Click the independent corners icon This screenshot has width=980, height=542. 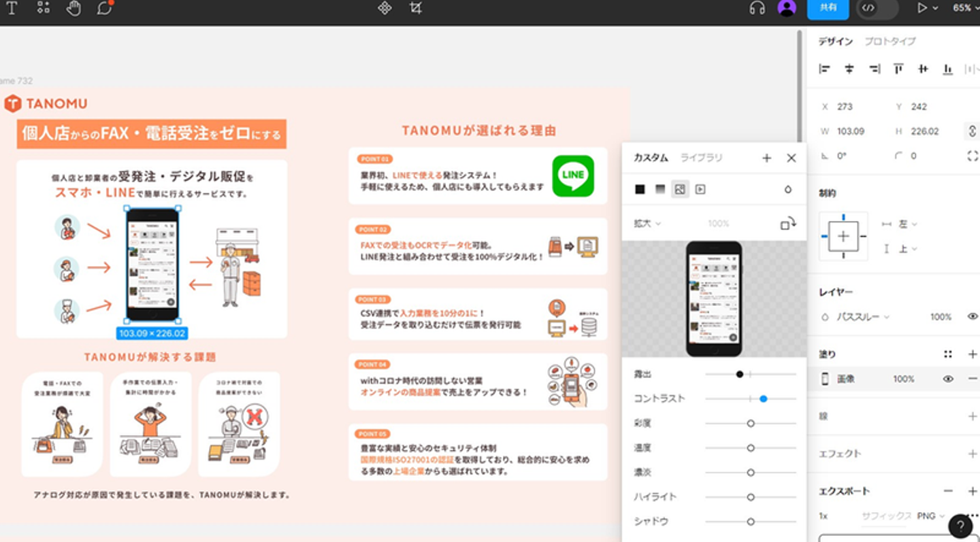click(972, 156)
